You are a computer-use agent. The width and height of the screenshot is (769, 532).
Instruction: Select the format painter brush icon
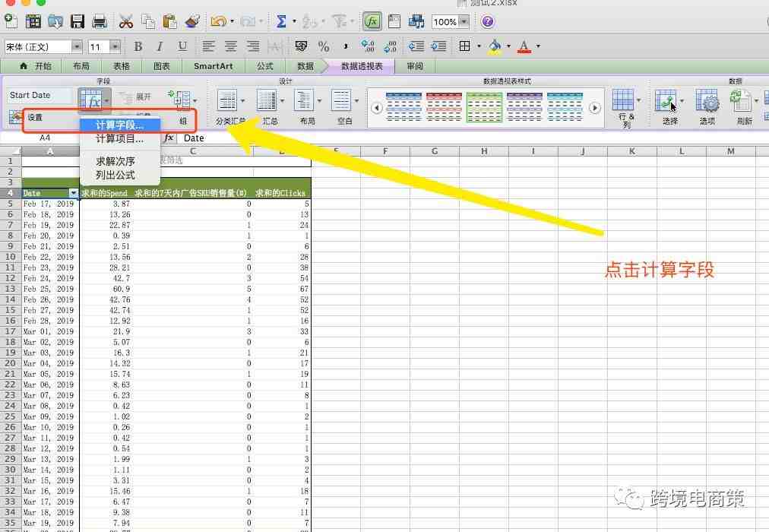192,21
